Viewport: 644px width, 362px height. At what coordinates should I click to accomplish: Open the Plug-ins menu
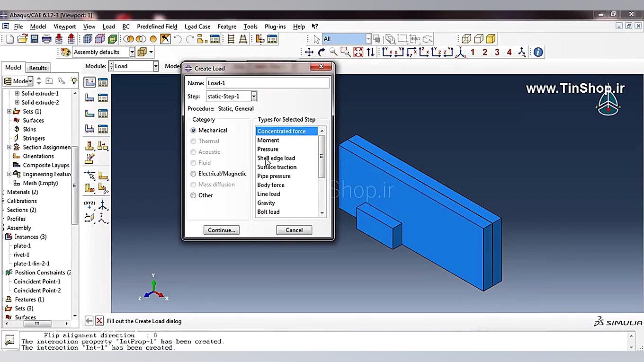[x=275, y=26]
